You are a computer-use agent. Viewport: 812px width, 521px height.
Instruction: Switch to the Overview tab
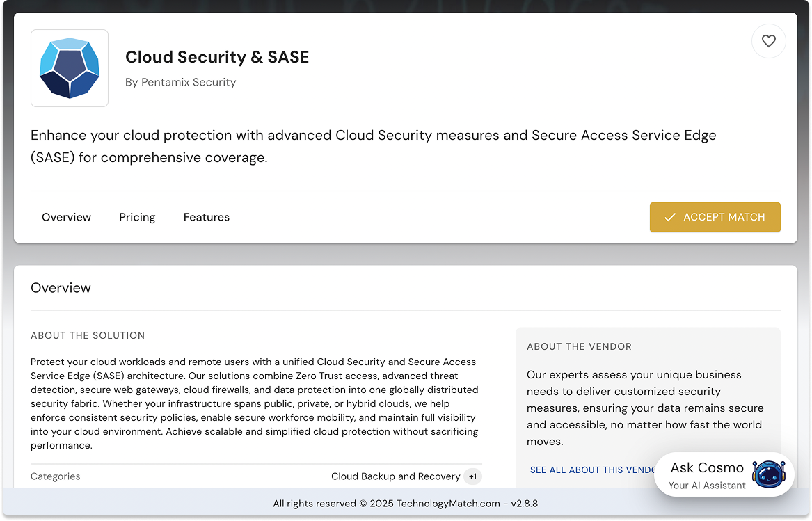coord(66,217)
